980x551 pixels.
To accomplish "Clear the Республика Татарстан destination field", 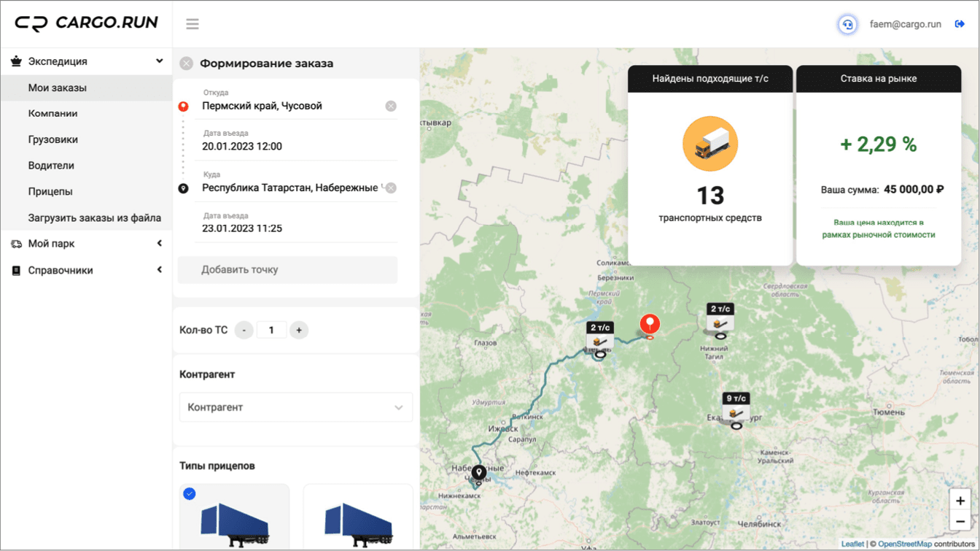I will [x=392, y=188].
